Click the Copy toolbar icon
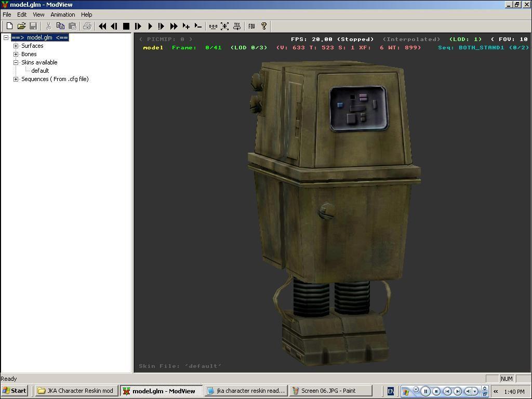The image size is (532, 399). pos(60,26)
